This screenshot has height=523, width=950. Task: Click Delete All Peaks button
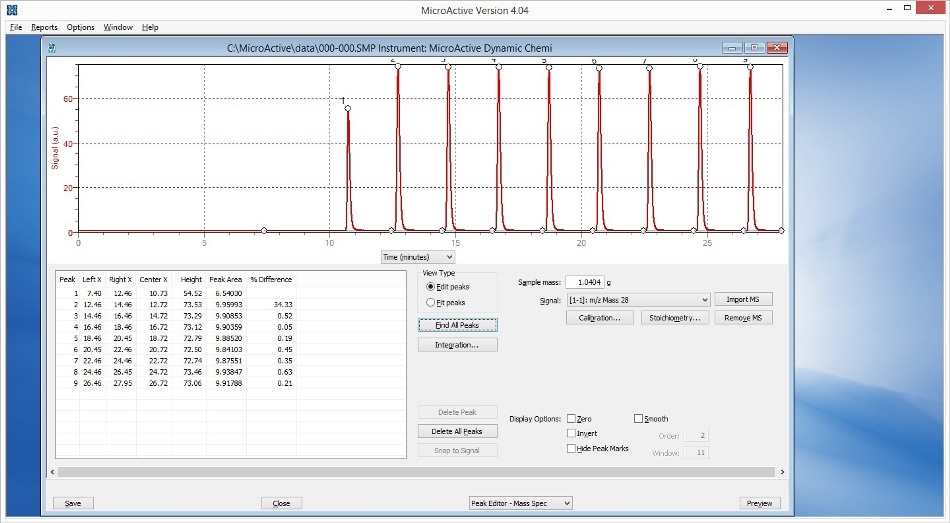point(457,431)
